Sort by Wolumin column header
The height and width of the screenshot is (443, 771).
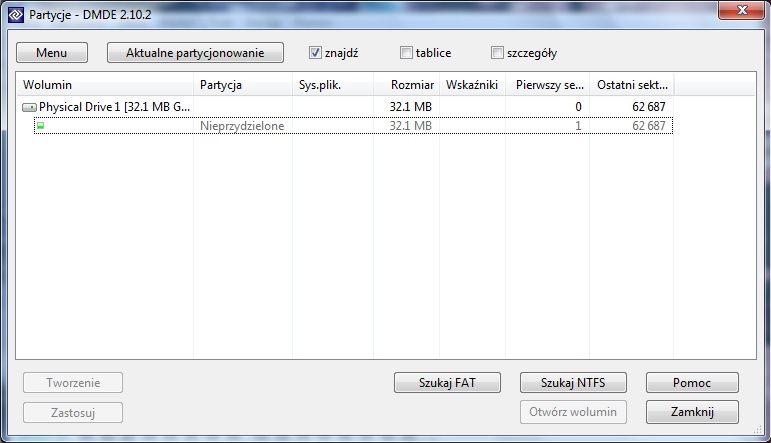(105, 85)
